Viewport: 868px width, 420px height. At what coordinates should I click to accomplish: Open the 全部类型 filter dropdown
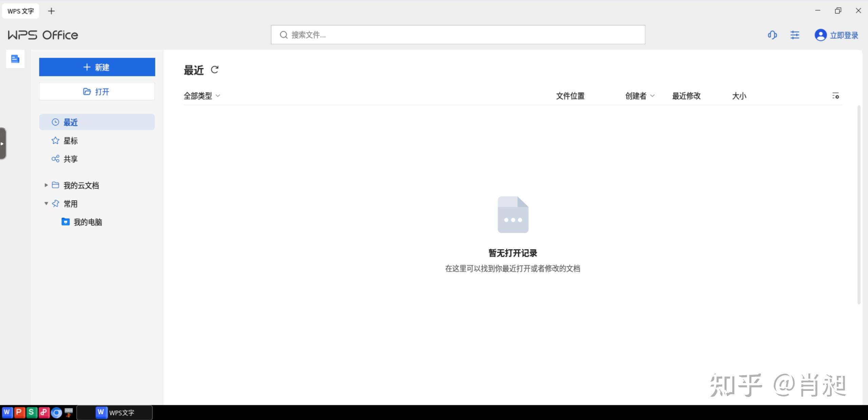[x=202, y=96]
